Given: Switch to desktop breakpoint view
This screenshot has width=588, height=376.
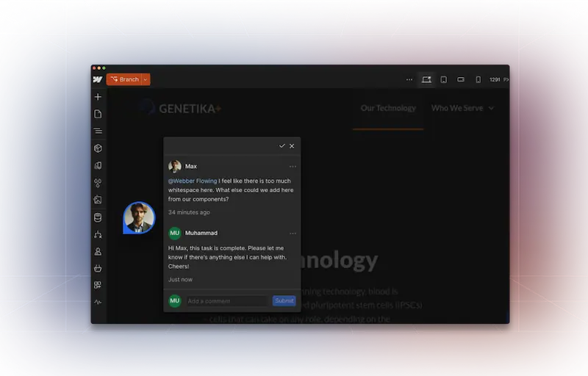Looking at the screenshot, I should pos(426,79).
